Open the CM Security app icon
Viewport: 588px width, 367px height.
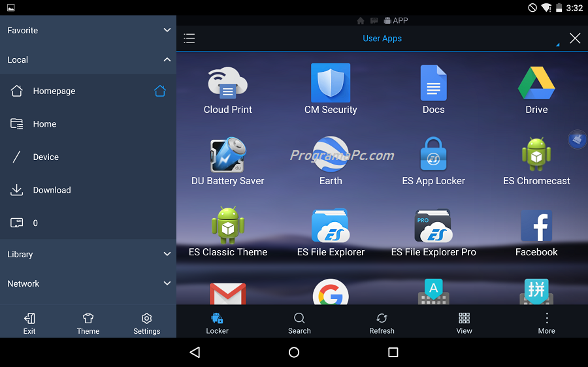(x=331, y=83)
